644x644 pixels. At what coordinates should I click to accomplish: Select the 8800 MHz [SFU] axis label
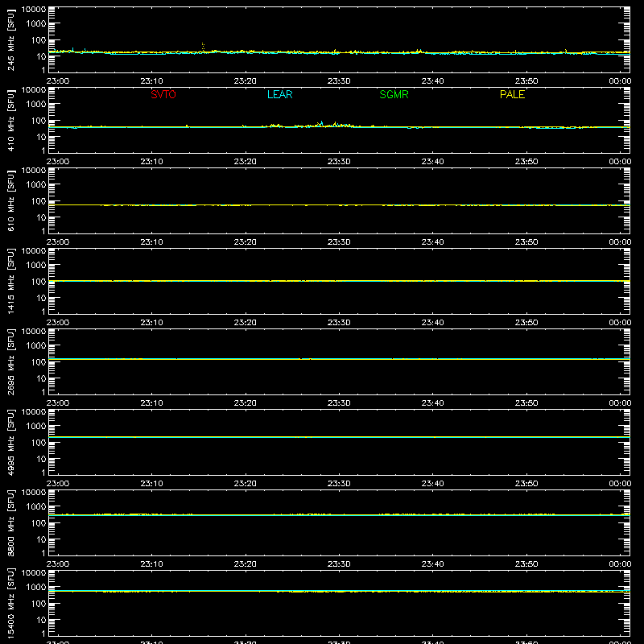tap(11, 522)
